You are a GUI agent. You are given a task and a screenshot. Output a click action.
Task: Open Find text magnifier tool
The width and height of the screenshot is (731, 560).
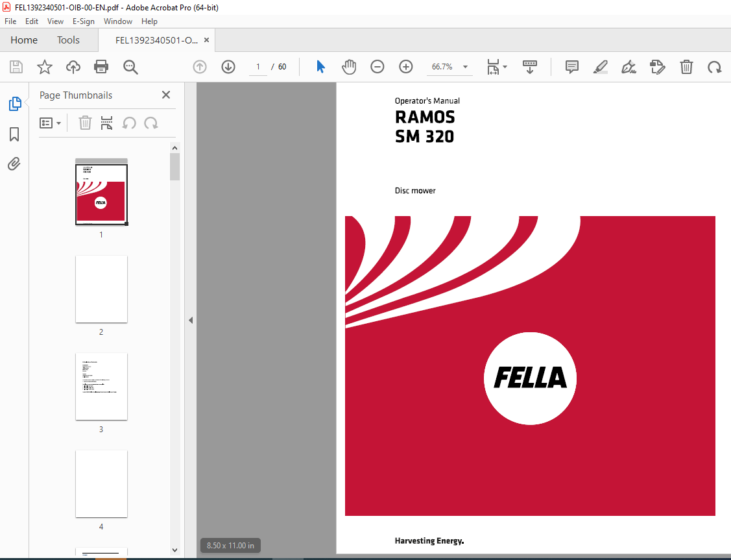click(130, 67)
